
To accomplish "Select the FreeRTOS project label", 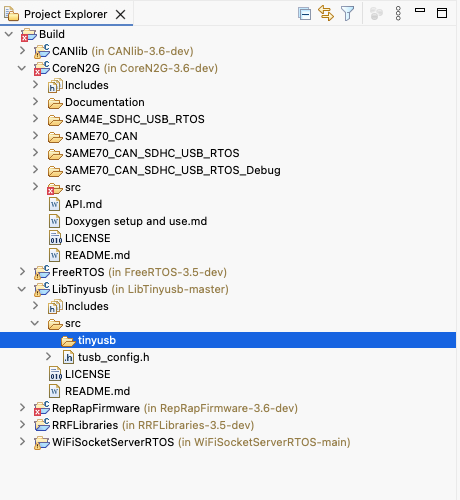I will click(x=78, y=272).
